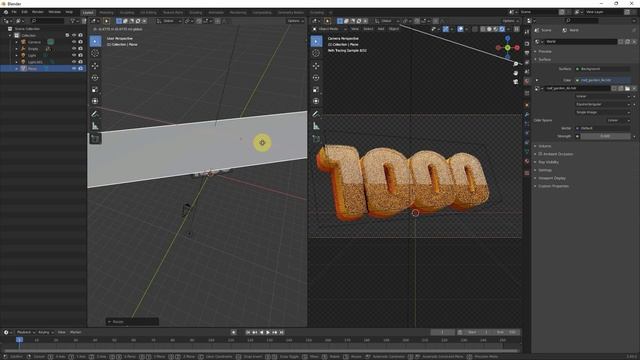The image size is (640, 360).
Task: Expand the Ray Visibility panel
Action: click(x=548, y=162)
